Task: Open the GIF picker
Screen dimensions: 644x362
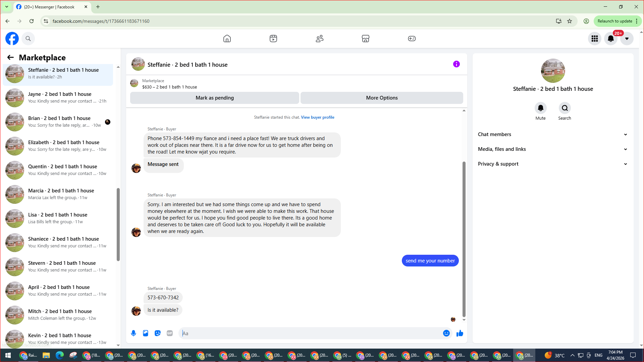Action: (170, 333)
